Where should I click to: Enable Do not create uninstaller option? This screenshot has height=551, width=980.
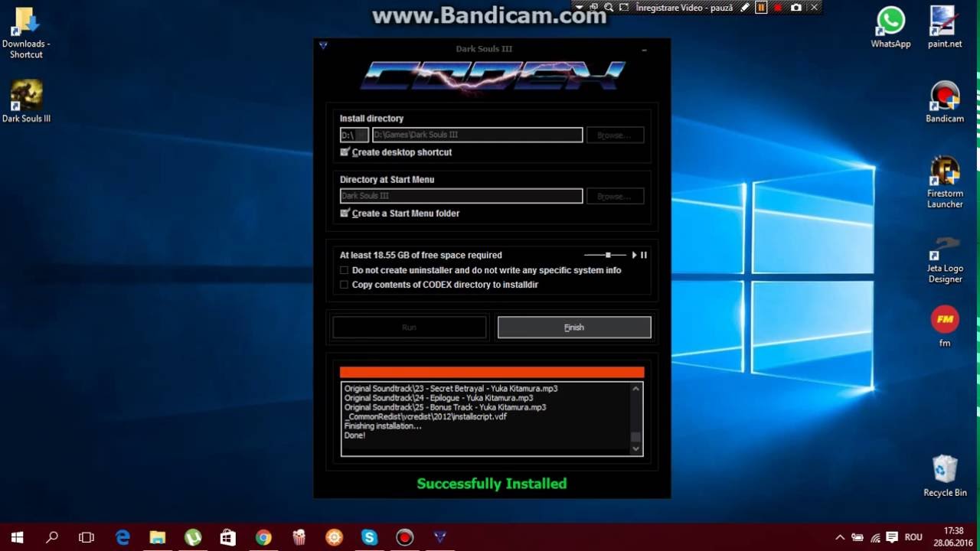click(x=345, y=270)
